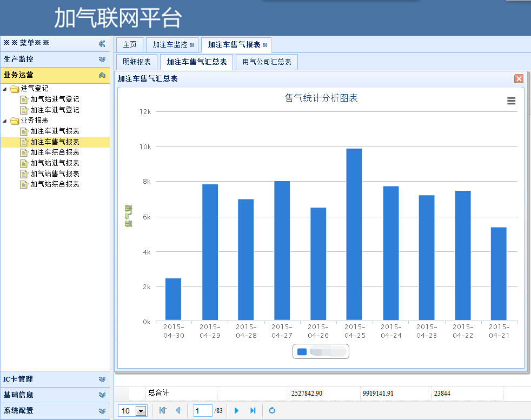The height and width of the screenshot is (420, 531).
Task: Click the page number input field
Action: point(202,411)
